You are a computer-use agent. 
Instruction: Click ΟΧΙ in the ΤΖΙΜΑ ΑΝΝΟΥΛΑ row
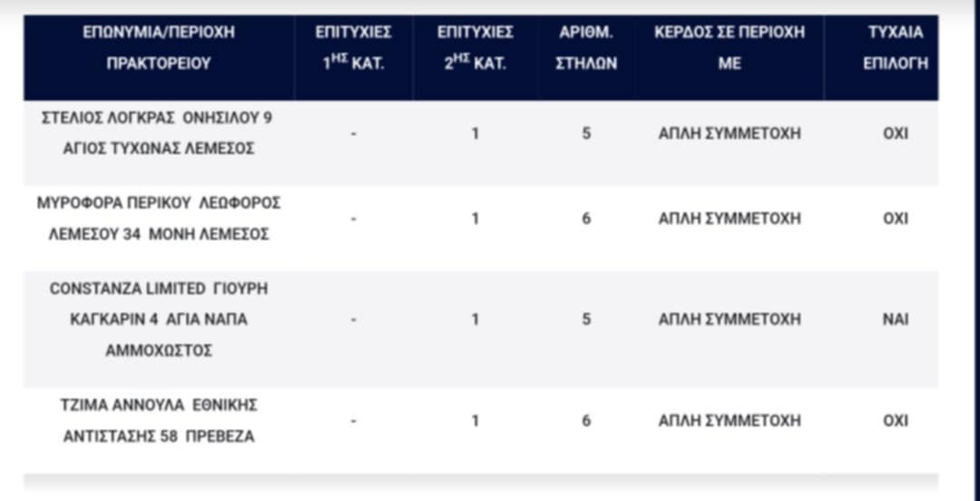pos(895,421)
